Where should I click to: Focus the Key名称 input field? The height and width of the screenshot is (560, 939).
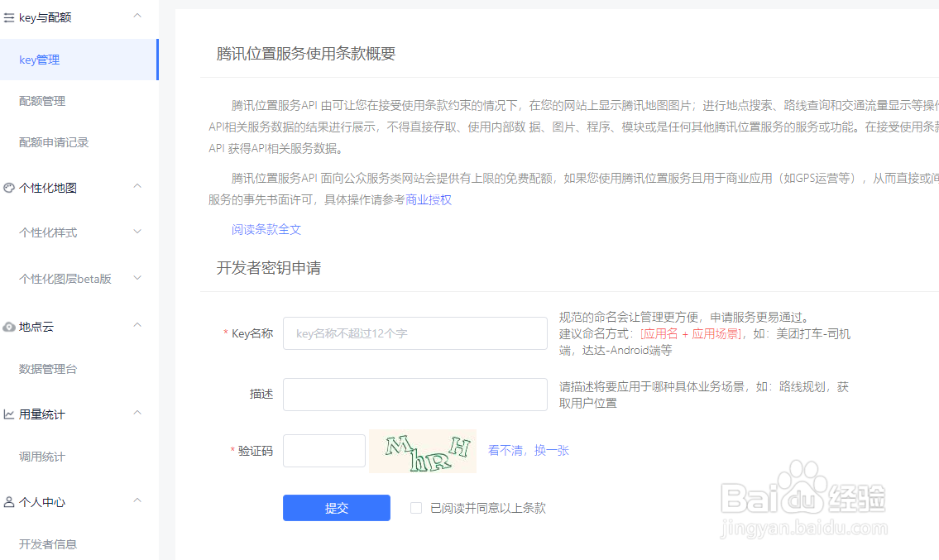415,333
